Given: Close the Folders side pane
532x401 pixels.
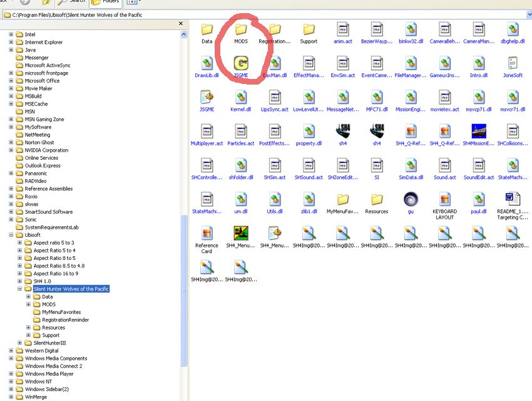Looking at the screenshot, I should 181,23.
